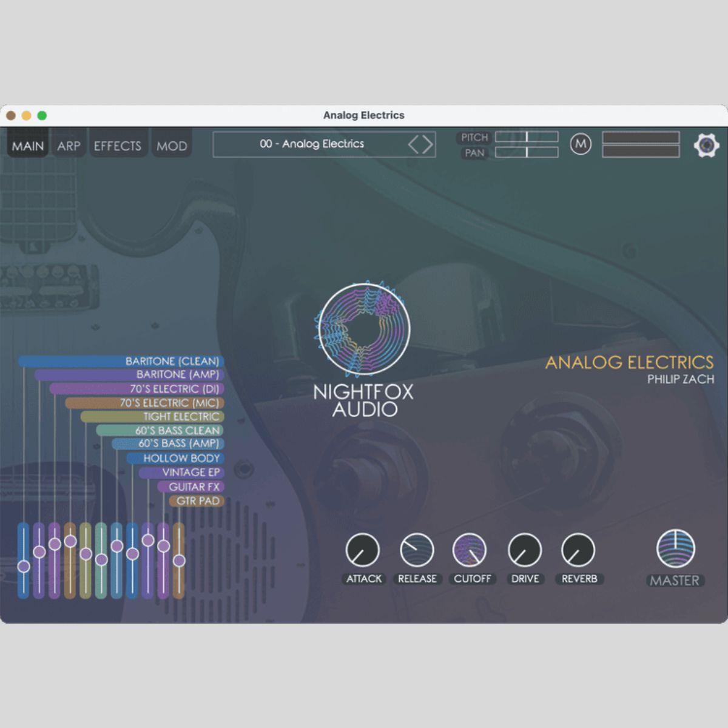Click the window title 'Analog Electrics'

363,115
